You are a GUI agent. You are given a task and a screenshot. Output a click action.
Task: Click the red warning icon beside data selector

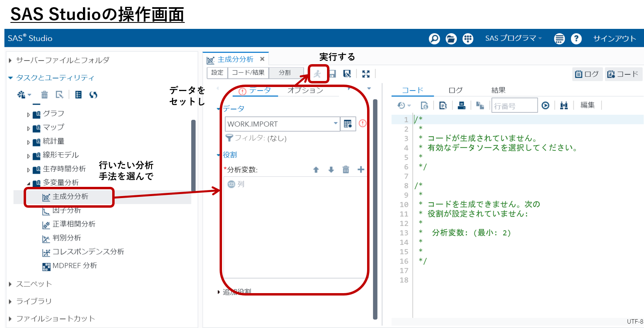click(363, 124)
